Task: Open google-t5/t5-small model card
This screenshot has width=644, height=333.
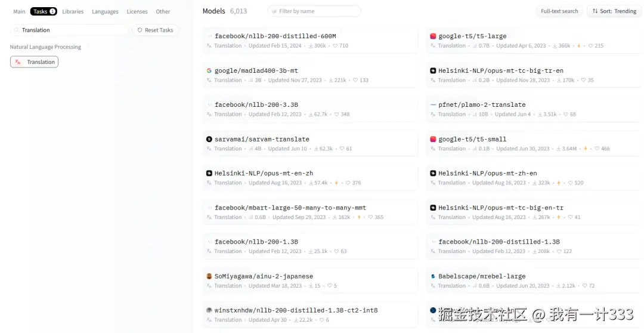Action: 534,143
